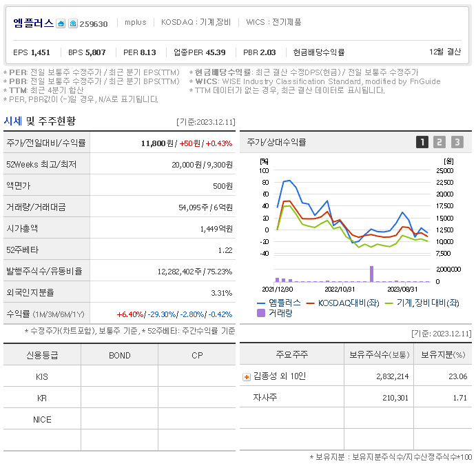Click the 시세 heading link
This screenshot has width=476, height=466.
[x=13, y=121]
